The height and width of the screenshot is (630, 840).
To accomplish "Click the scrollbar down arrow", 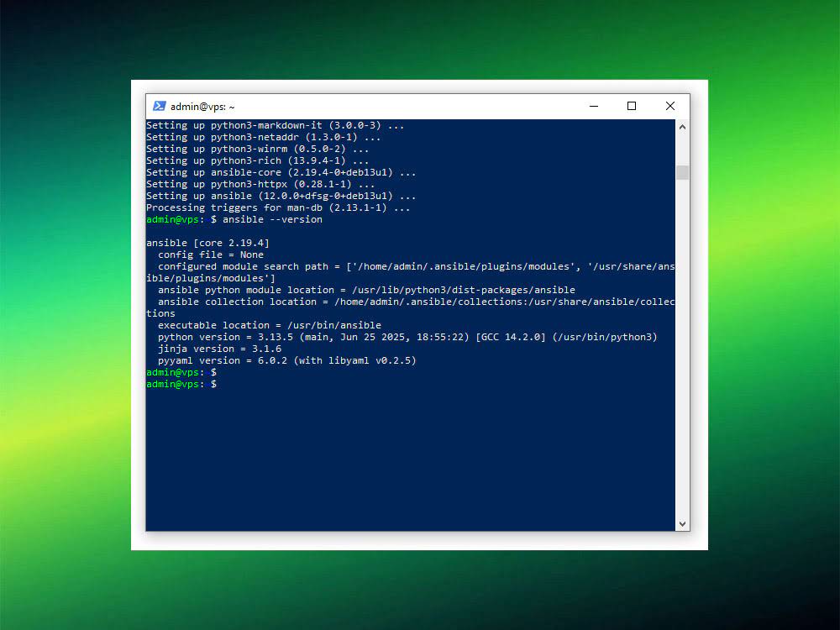I will (682, 524).
